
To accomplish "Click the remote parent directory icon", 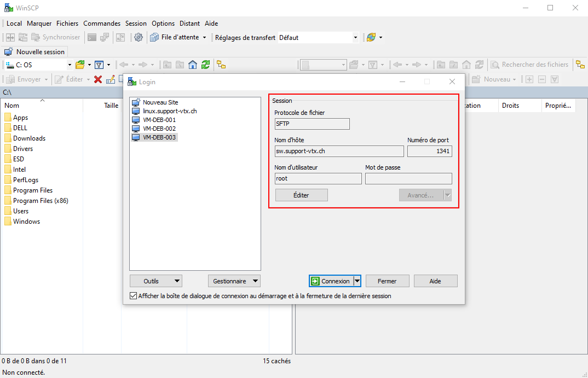I will pos(441,65).
